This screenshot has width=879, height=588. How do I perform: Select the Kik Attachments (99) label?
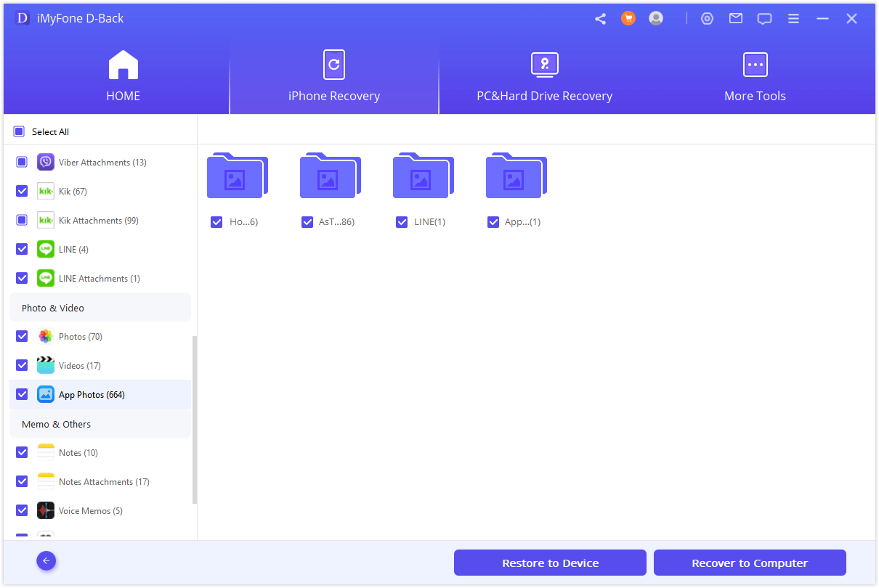99,221
